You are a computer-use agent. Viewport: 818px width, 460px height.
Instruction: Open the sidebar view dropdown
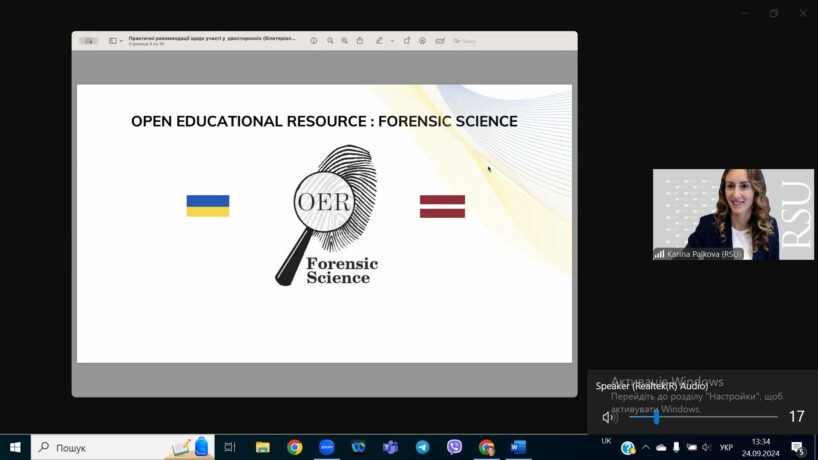pyautogui.click(x=115, y=41)
